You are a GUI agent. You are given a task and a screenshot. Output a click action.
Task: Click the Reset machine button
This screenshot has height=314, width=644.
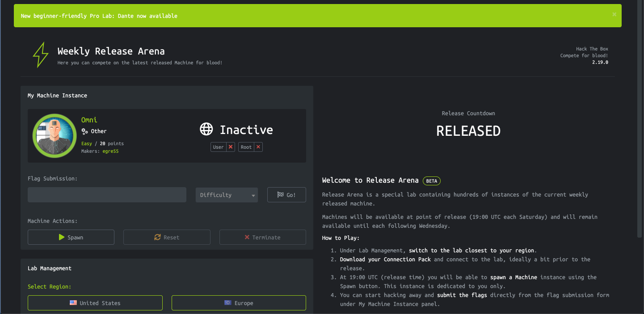167,237
